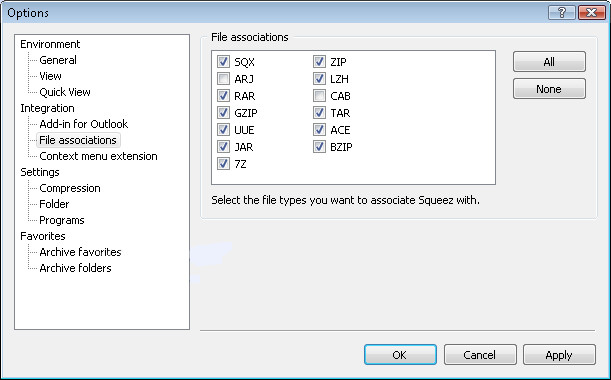Select Favorites category in tree
Screen dimensions: 611x380
(43, 236)
